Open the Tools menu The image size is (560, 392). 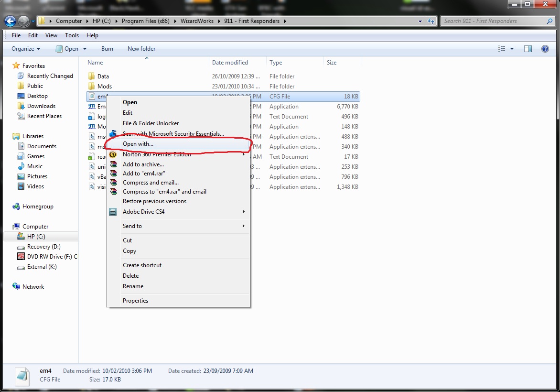72,35
